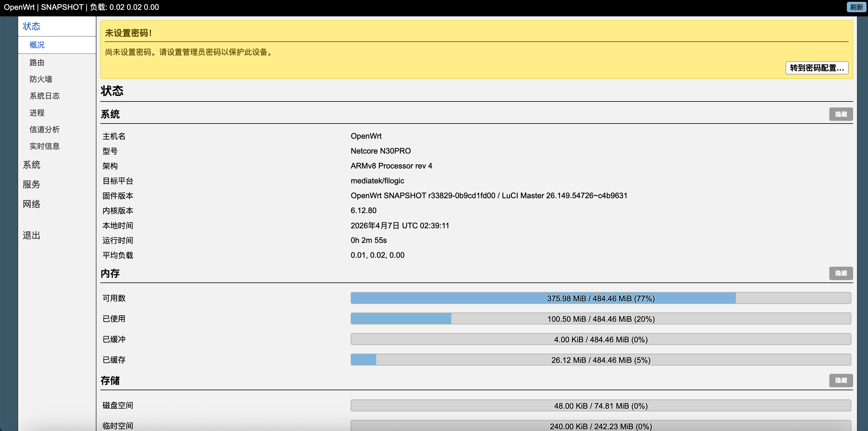Hide the 系统 section
This screenshot has height=431, width=868.
[x=841, y=114]
